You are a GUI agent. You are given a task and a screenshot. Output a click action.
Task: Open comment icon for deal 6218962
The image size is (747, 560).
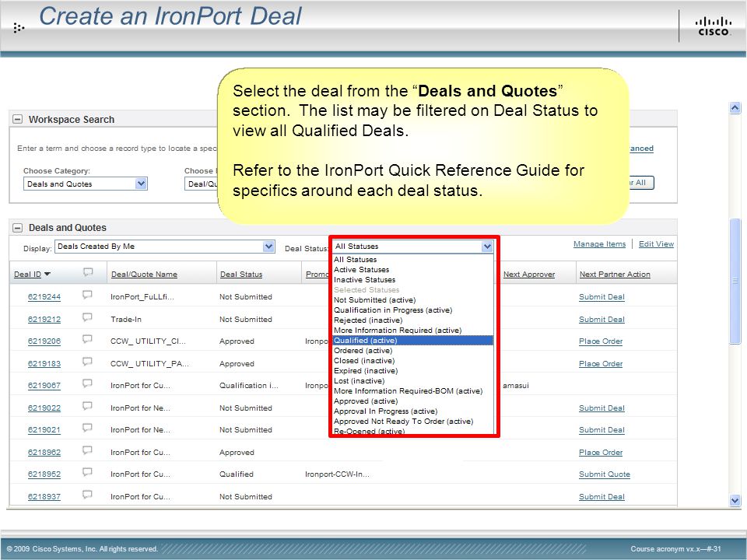(87, 450)
